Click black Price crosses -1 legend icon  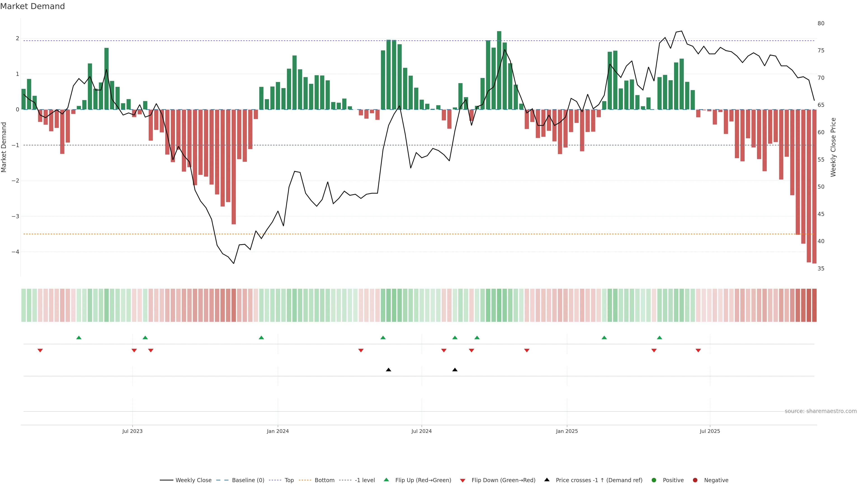[x=547, y=480]
